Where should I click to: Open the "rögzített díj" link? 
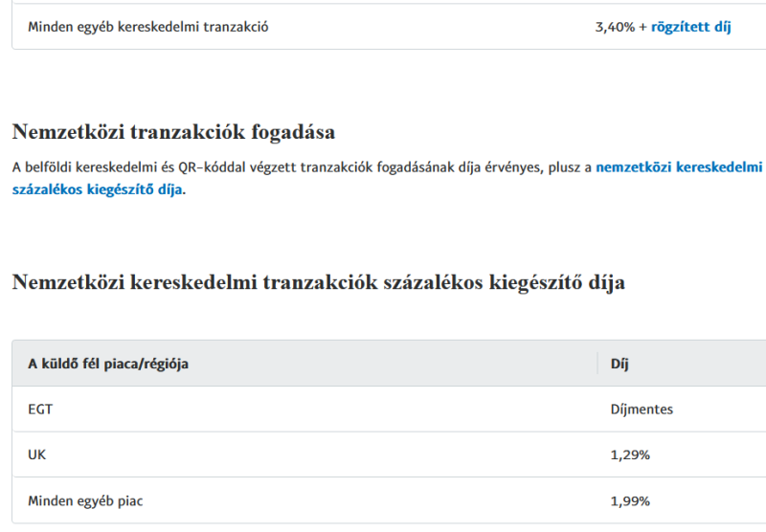coord(690,27)
